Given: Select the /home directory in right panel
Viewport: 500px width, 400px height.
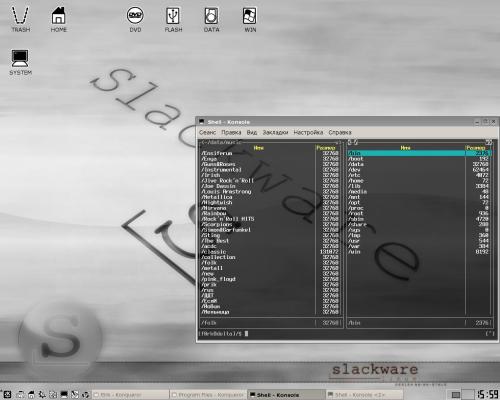Looking at the screenshot, I should pos(419,181).
